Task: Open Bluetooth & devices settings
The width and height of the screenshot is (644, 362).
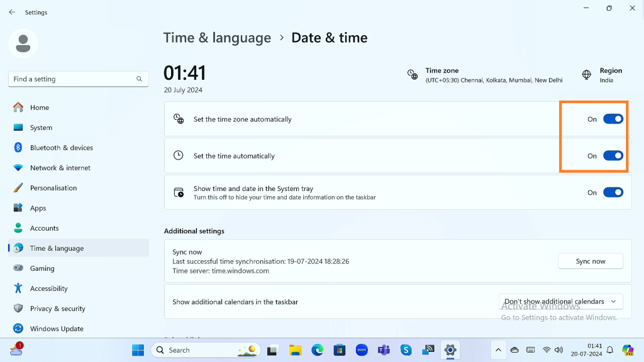Action: point(61,148)
